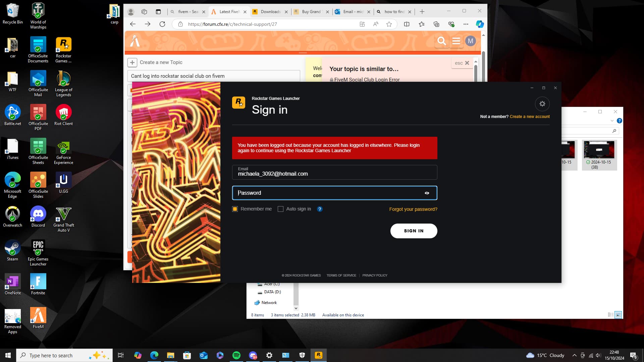Open the Forgot your password link
Viewport: 644px width, 362px height.
413,209
